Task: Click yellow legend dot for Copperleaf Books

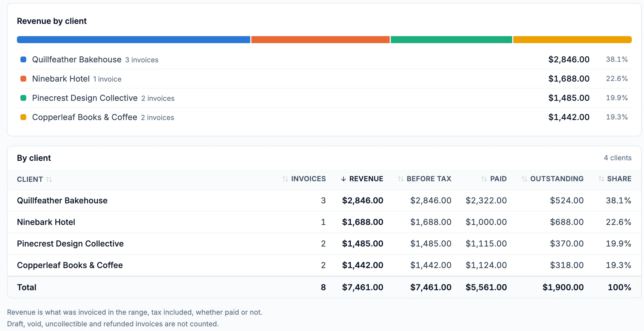Action: pyautogui.click(x=23, y=117)
